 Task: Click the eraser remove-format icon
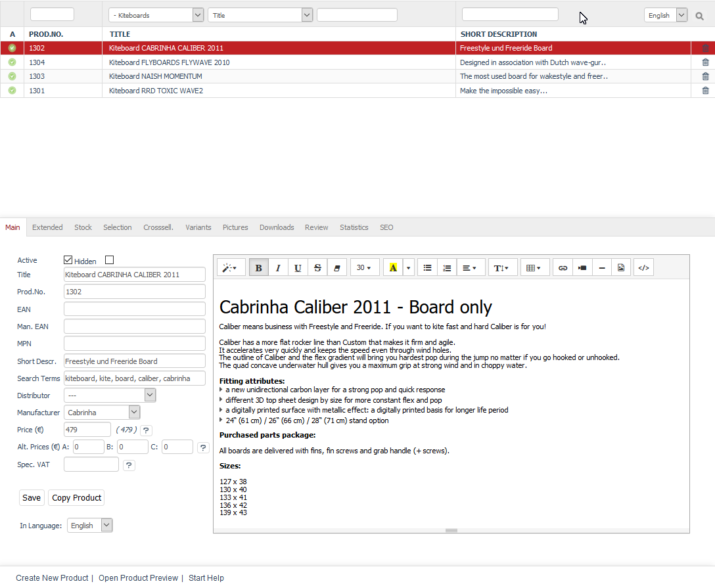click(337, 267)
